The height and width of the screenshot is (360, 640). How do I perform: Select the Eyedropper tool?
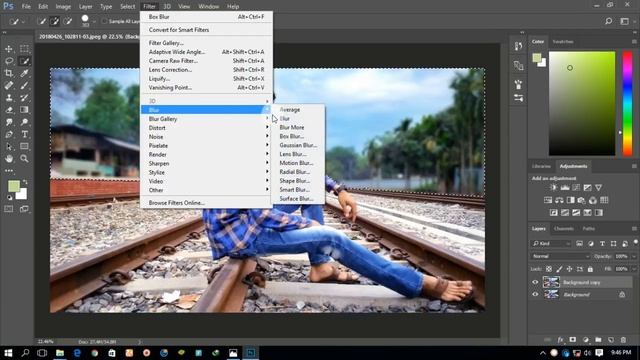(24, 73)
